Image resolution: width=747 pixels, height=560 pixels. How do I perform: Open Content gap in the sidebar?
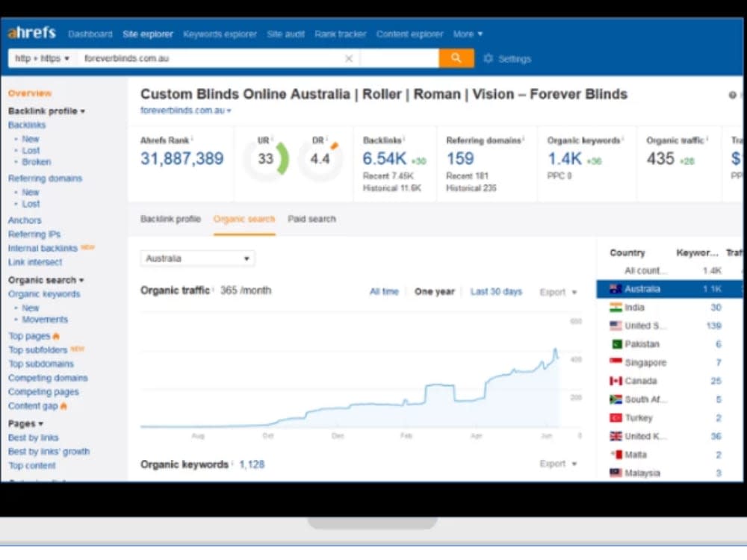point(33,405)
